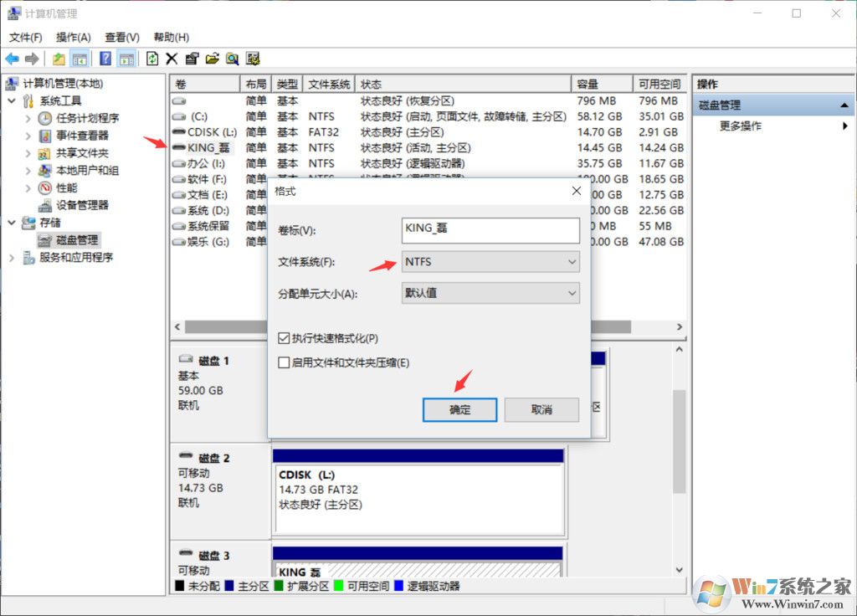Uncheck 执行快速格式化 checkbox
Viewport: 857px width, 616px height.
click(x=284, y=338)
